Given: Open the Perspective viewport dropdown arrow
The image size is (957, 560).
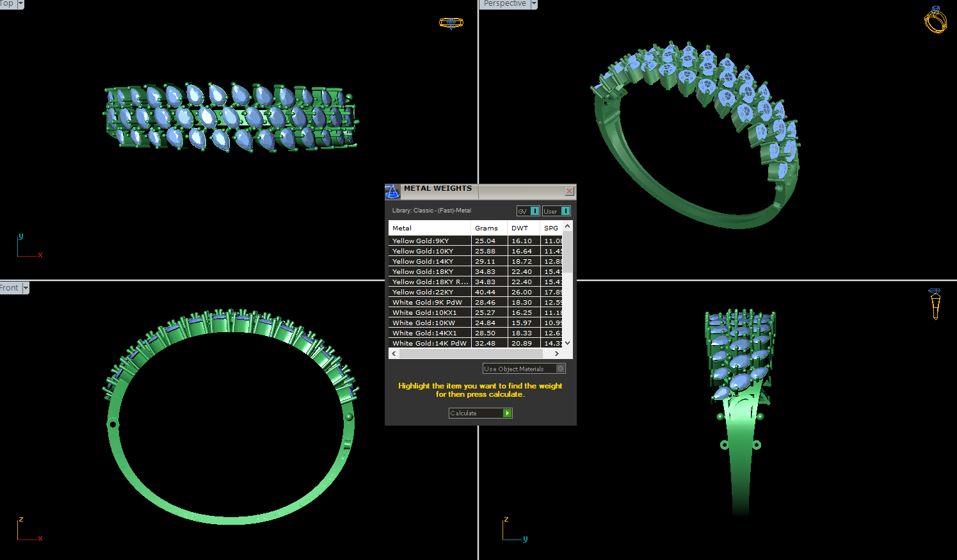Looking at the screenshot, I should click(x=534, y=4).
